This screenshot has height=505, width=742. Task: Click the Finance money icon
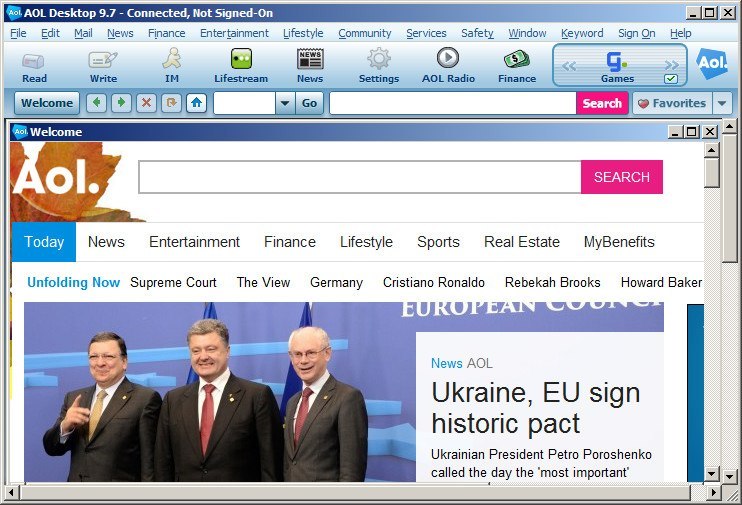516,64
